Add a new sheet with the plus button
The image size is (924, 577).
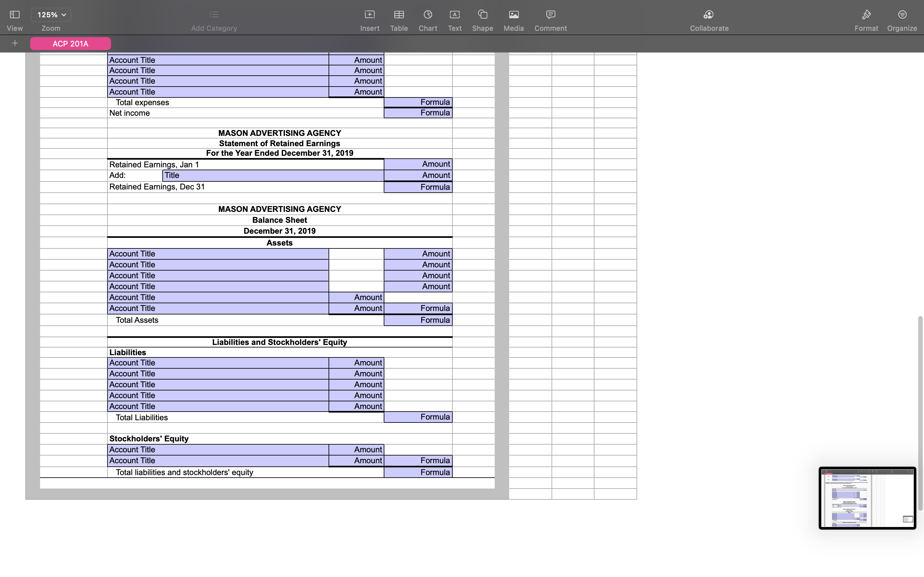[15, 43]
